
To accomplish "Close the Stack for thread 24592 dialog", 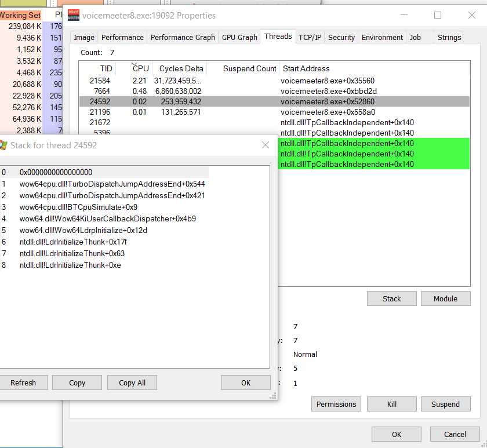I will (x=266, y=145).
